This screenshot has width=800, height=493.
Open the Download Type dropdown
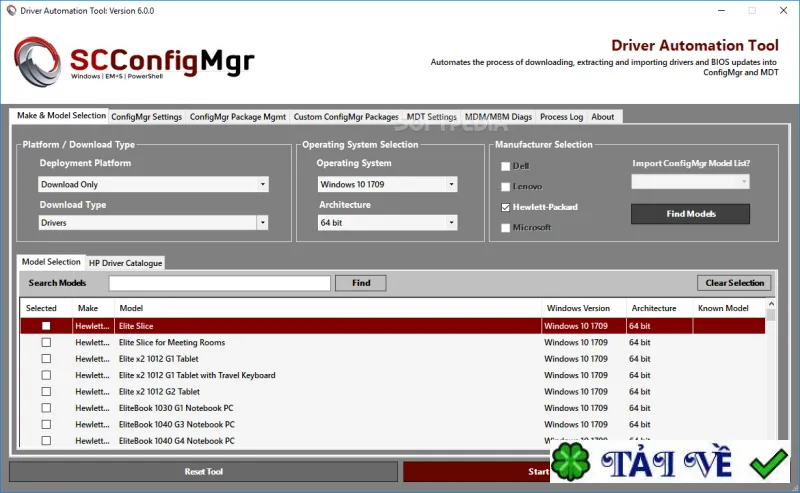coord(153,223)
